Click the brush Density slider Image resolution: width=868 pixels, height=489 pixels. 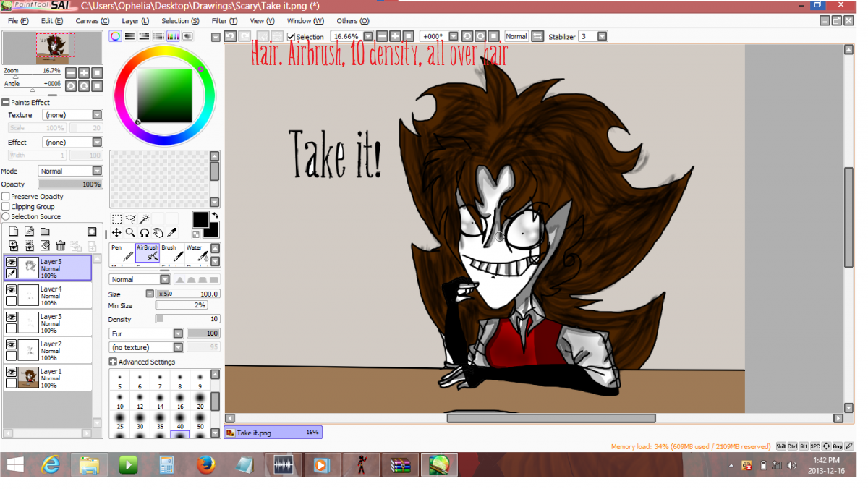click(187, 319)
